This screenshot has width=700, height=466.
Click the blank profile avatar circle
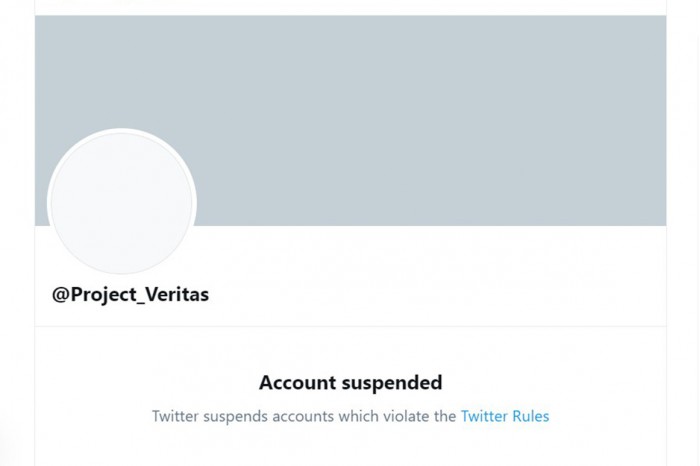121,203
